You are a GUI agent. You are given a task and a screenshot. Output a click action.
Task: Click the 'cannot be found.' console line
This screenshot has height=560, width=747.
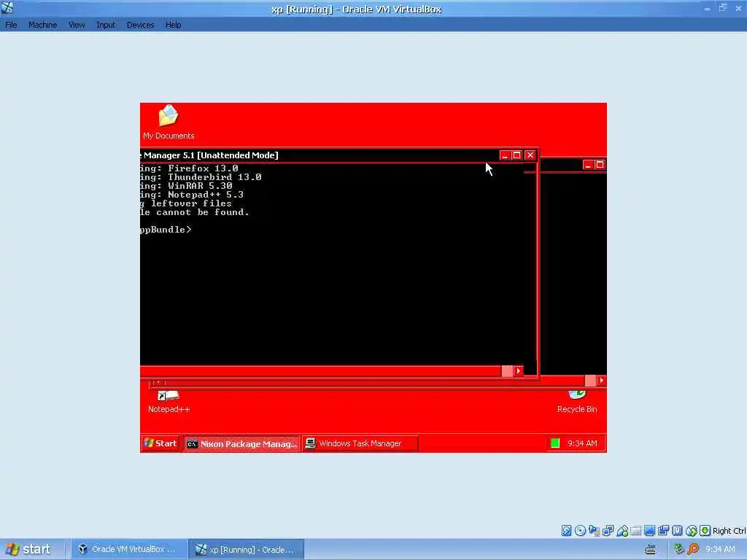[x=195, y=212]
